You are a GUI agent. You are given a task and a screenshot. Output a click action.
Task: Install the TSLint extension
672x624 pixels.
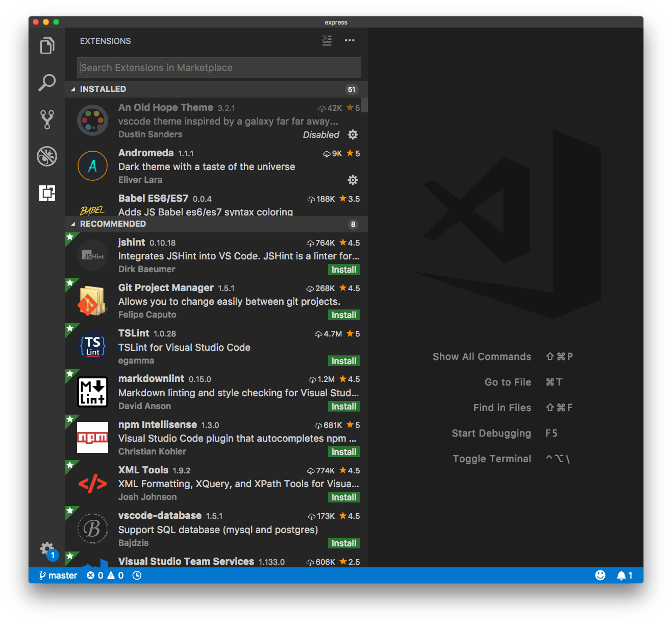[344, 361]
